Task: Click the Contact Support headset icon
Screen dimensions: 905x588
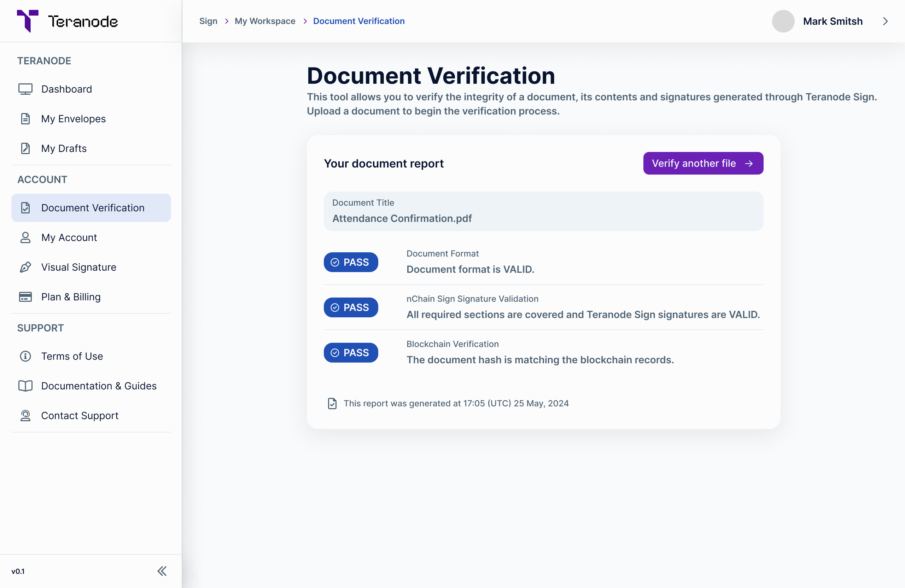Action: pyautogui.click(x=25, y=416)
